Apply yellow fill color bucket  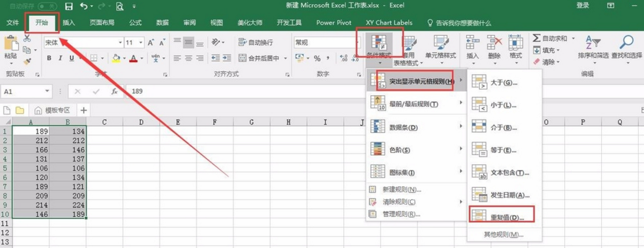[x=116, y=58]
